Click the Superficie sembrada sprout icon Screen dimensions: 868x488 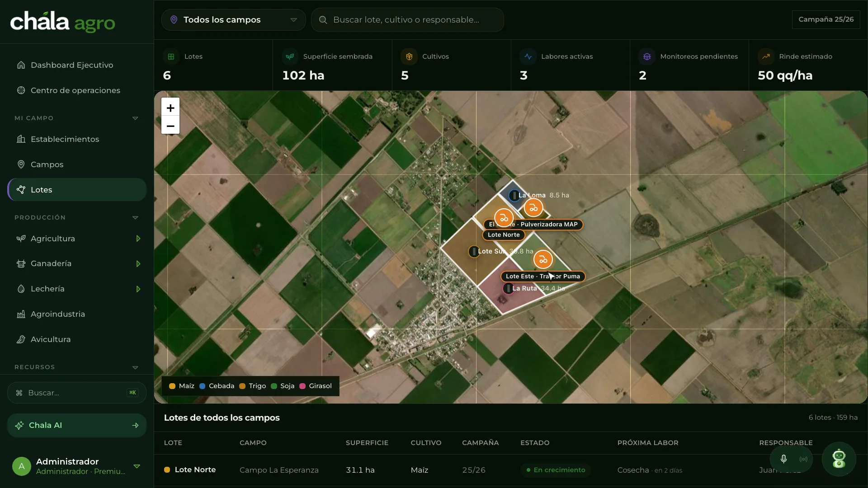click(x=290, y=56)
